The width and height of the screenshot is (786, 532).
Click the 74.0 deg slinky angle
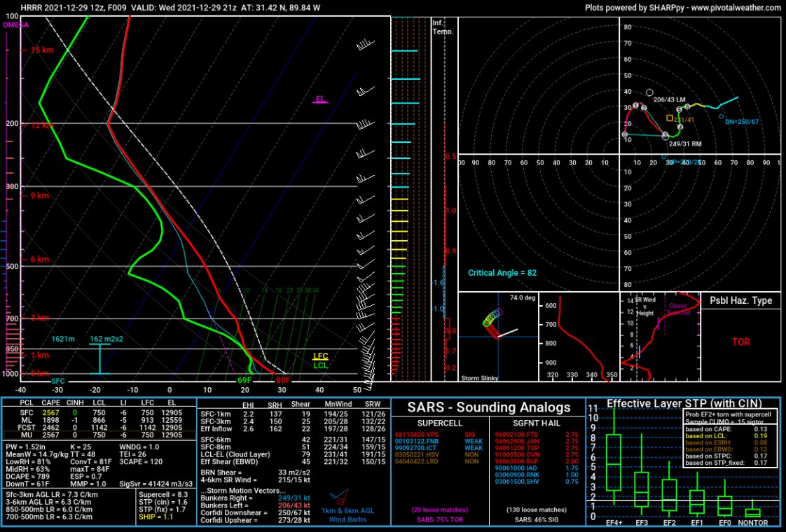(x=523, y=297)
